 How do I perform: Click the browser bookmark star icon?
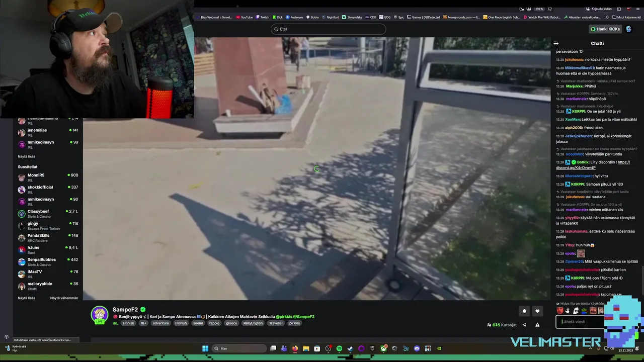click(550, 9)
